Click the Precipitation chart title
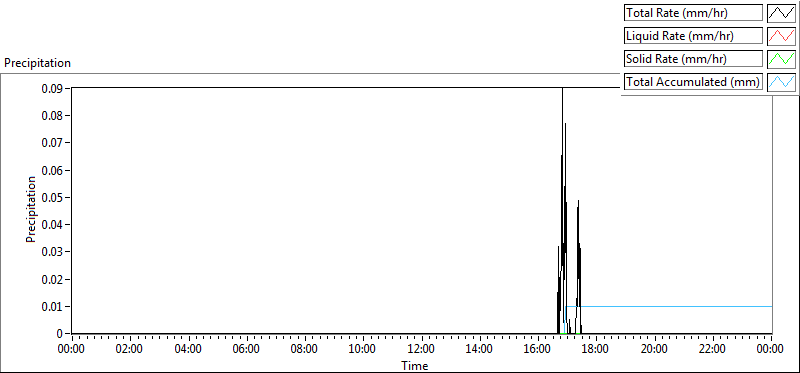The height and width of the screenshot is (373, 800). 37,63
